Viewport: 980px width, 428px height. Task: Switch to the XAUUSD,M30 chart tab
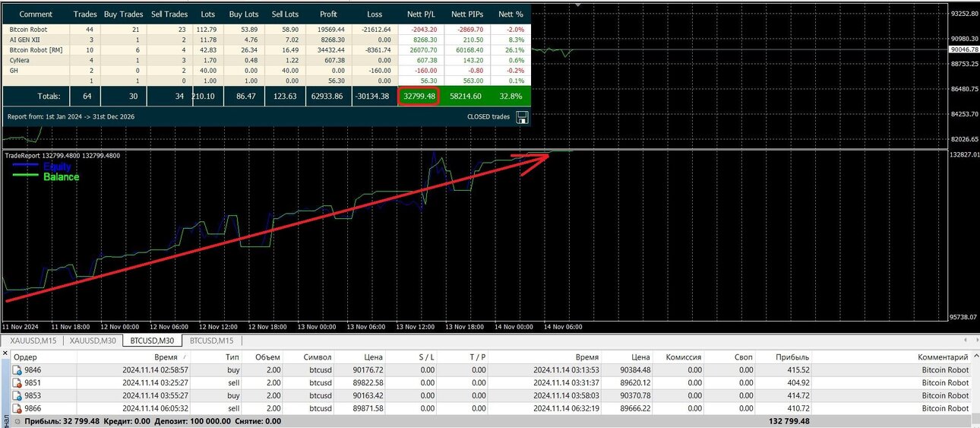click(93, 341)
